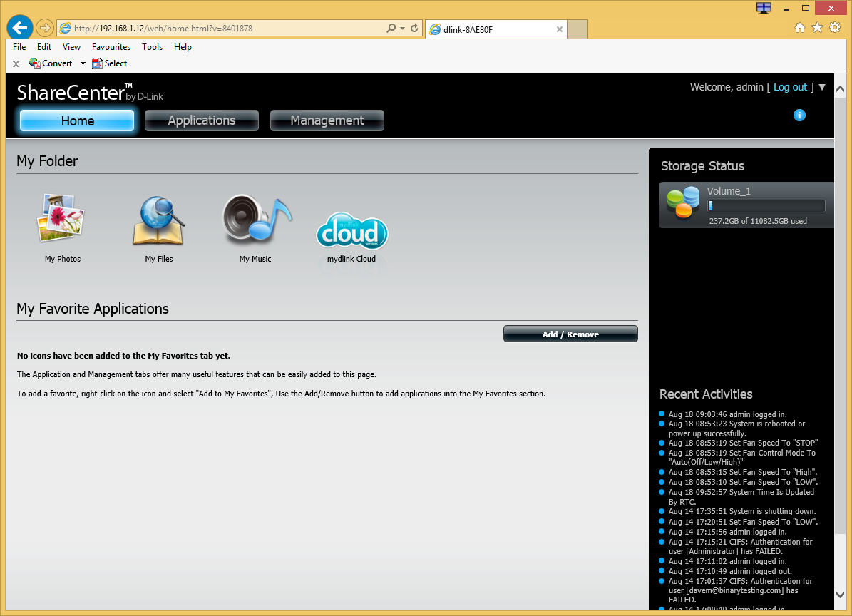
Task: Click the vertical scrollbar thumb
Action: coord(840,315)
